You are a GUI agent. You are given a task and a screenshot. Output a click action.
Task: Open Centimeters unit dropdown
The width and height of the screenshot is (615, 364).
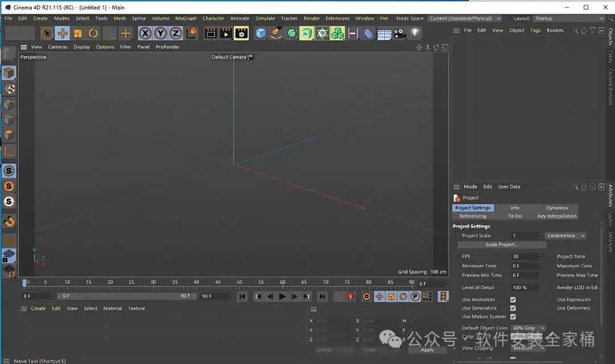click(x=565, y=236)
